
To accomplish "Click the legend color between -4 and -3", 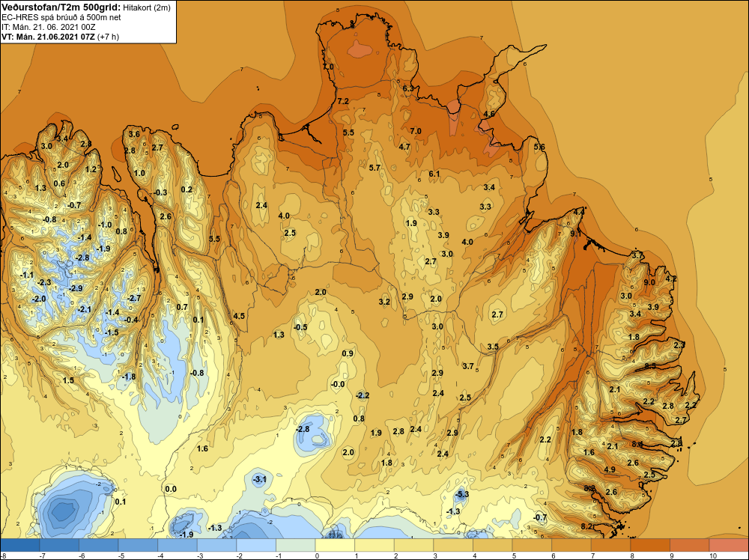I will 178,545.
